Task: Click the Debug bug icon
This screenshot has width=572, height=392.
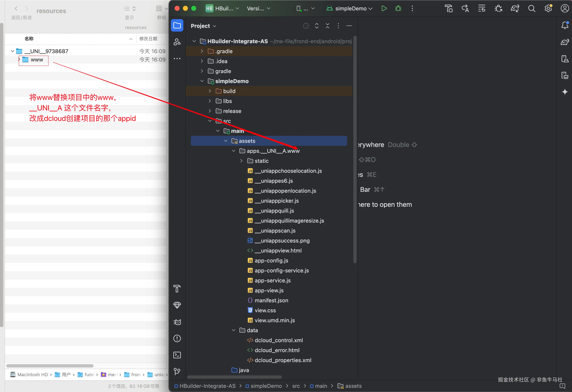Action: [x=398, y=8]
